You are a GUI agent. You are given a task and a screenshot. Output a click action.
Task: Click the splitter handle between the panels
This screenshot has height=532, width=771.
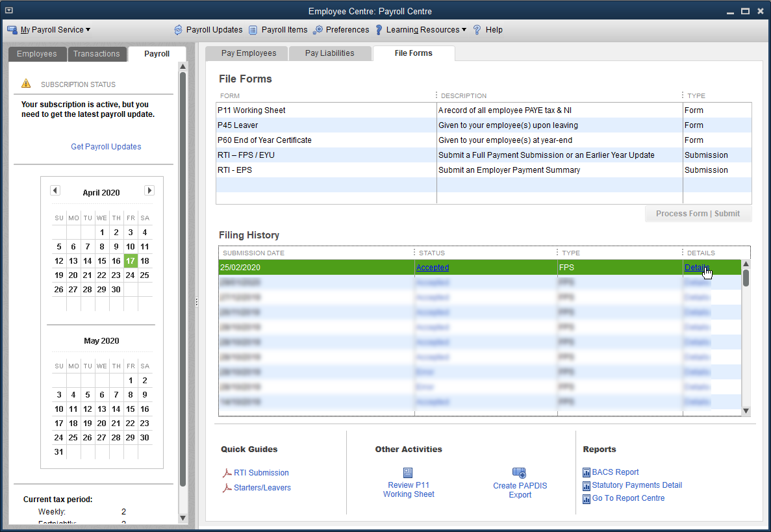pos(196,302)
